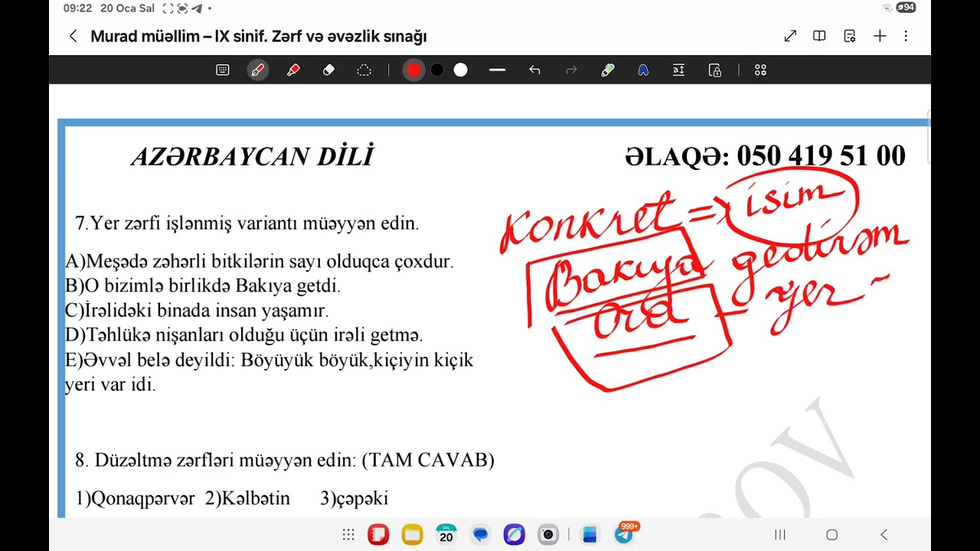
Task: Select the Lasso selection tool
Action: (364, 70)
